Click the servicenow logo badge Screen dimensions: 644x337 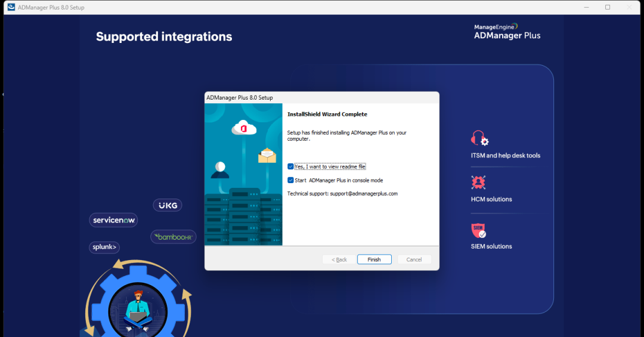[113, 220]
